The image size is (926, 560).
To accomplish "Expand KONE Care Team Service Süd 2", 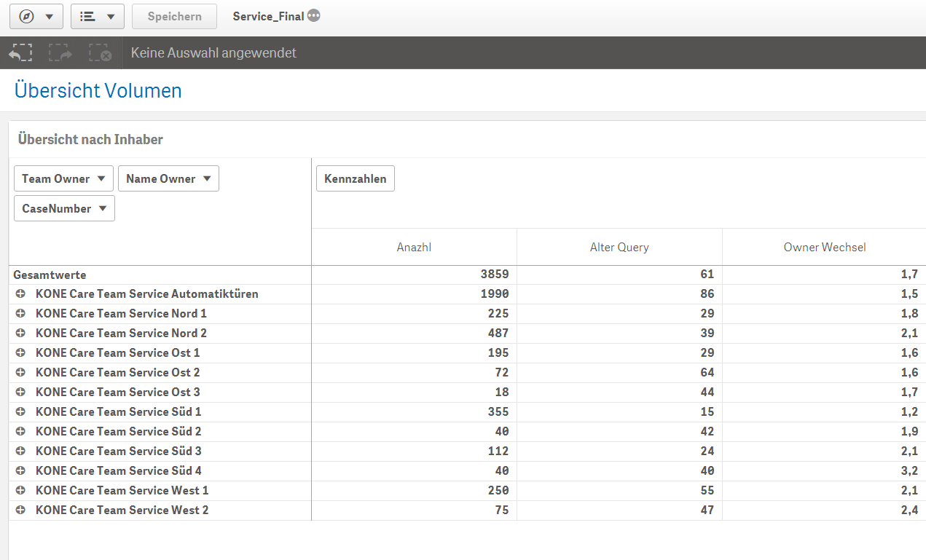I will point(20,432).
